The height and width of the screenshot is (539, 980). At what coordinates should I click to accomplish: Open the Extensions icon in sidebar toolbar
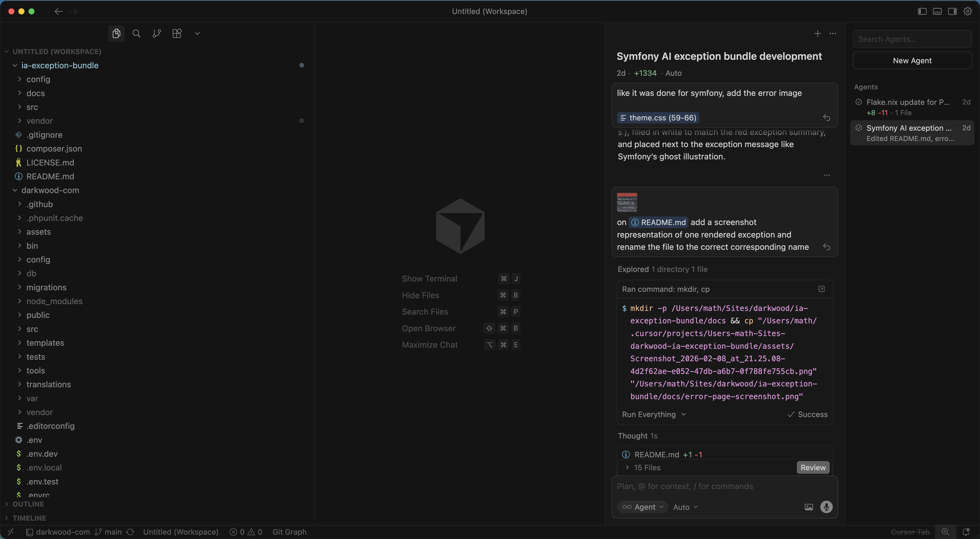click(x=177, y=33)
